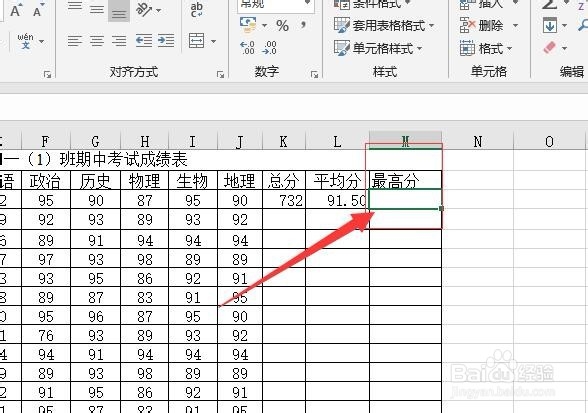Click the 删除 delete cells button
588x413 pixels.
(482, 26)
